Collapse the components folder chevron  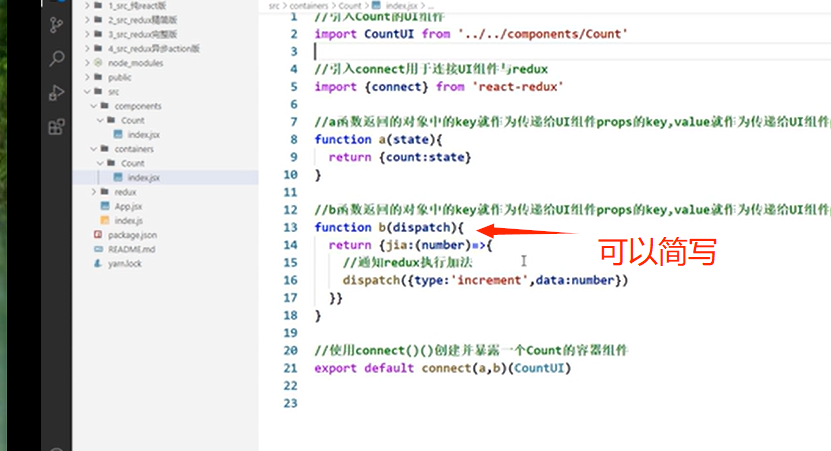point(94,105)
